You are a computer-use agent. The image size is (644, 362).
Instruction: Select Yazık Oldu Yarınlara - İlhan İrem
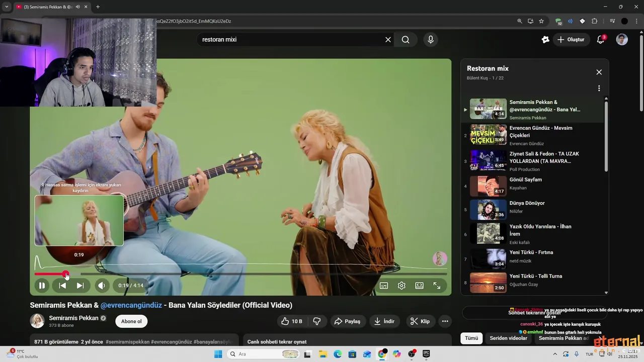coord(533,234)
